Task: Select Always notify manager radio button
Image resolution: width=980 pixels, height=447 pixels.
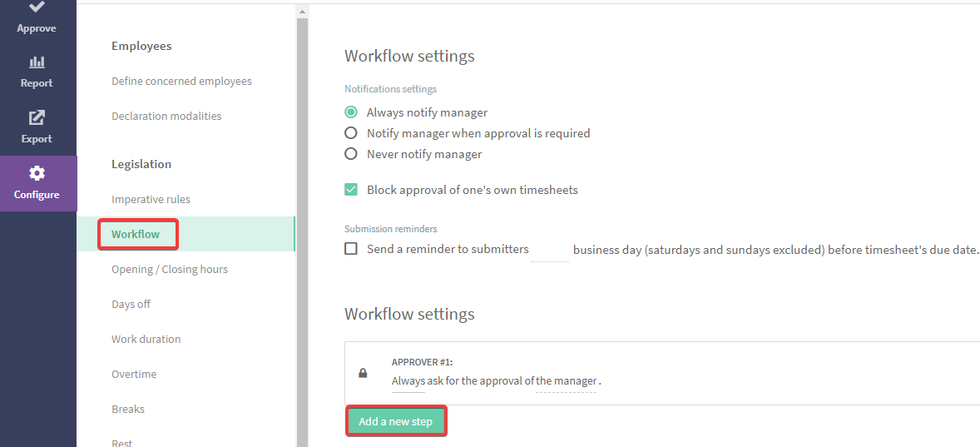Action: click(351, 112)
